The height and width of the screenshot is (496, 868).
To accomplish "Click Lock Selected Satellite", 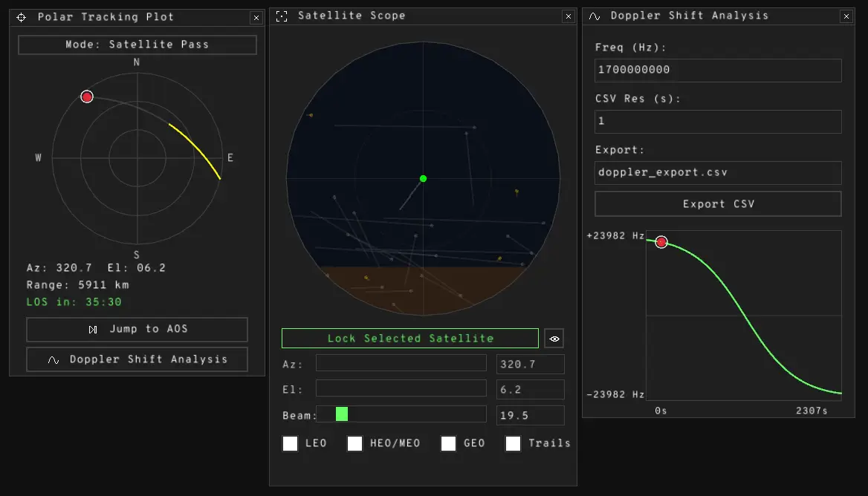I will 409,339.
